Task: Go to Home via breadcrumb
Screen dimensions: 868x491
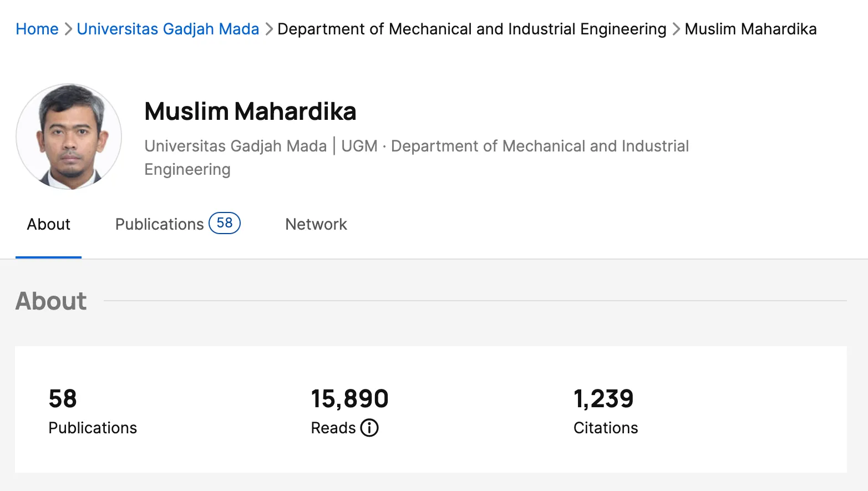Action: [x=37, y=29]
